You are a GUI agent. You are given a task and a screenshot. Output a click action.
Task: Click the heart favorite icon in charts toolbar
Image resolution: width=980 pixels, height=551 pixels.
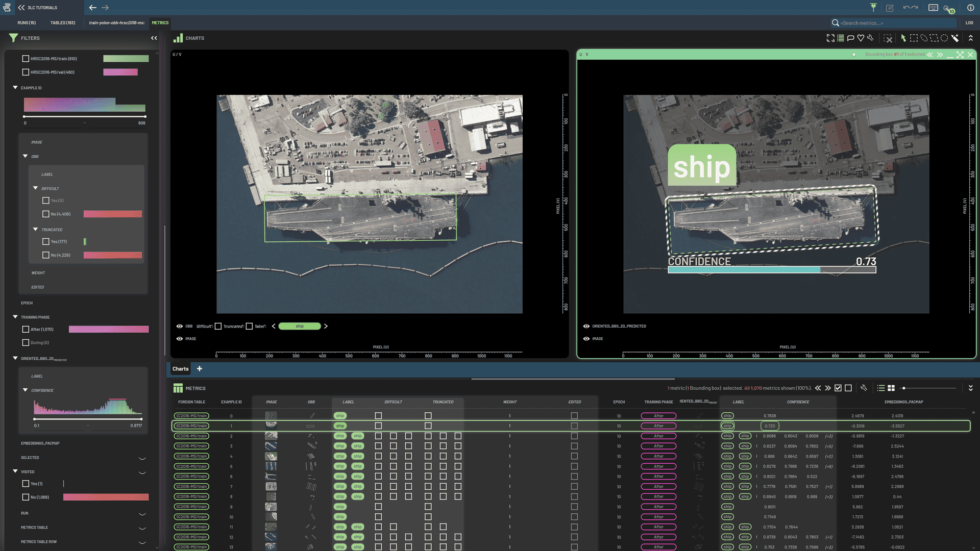(x=861, y=38)
